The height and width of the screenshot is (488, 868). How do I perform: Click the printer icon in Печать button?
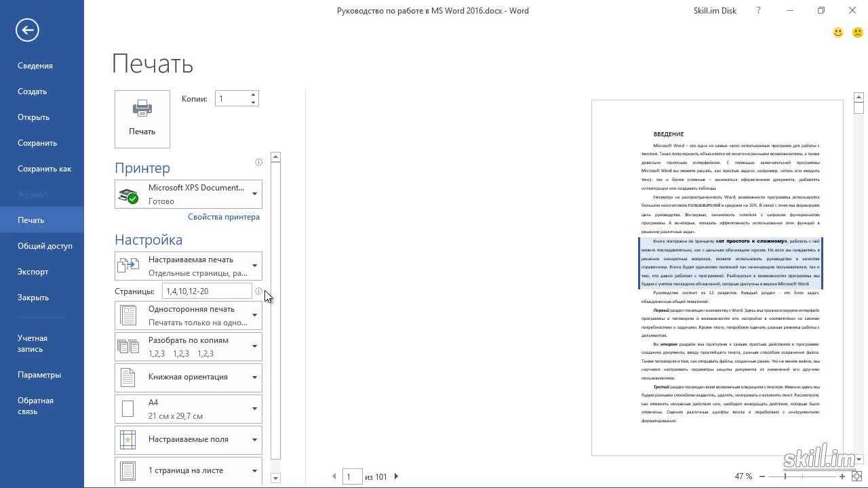tap(142, 108)
